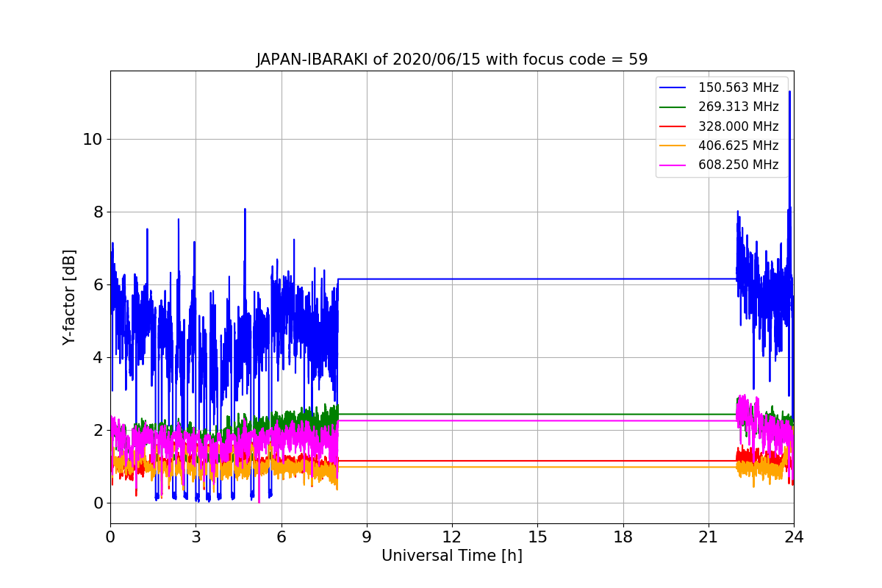Click the green line swatch in legend

click(673, 107)
